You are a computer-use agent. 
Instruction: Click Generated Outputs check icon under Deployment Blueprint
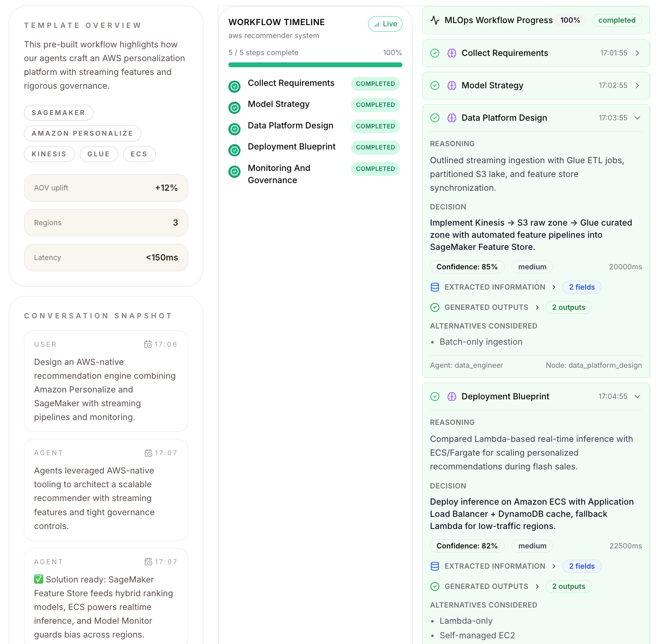point(435,586)
